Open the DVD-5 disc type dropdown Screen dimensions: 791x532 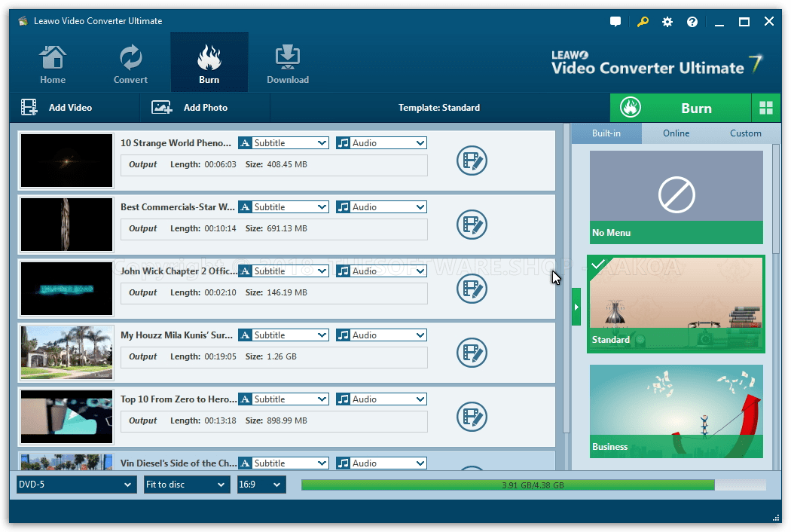point(75,485)
